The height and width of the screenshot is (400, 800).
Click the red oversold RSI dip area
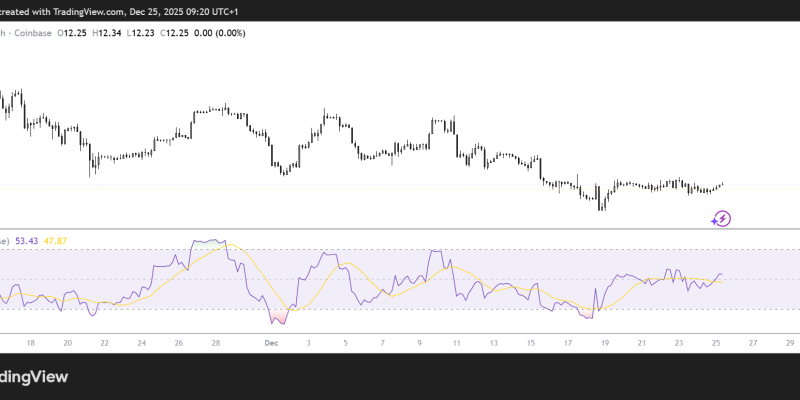click(x=279, y=317)
